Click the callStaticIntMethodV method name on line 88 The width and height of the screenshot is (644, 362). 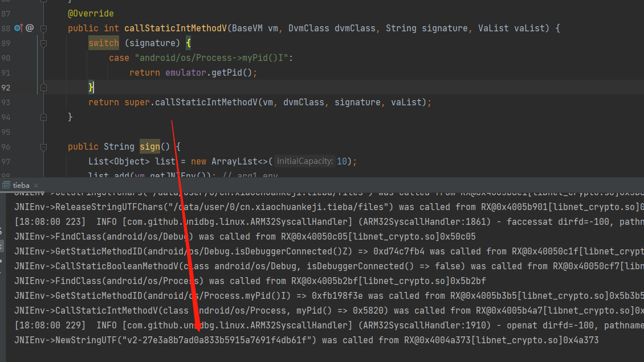[x=176, y=28]
